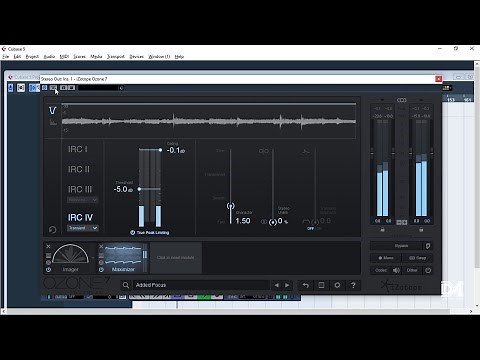Toggle the Swap channels button
The image size is (480, 360).
pyautogui.click(x=417, y=258)
